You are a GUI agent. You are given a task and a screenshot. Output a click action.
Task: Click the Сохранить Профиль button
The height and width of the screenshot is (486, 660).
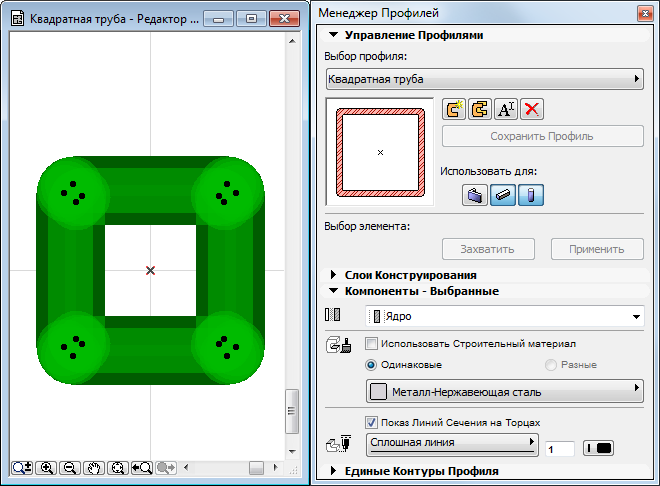(x=543, y=136)
